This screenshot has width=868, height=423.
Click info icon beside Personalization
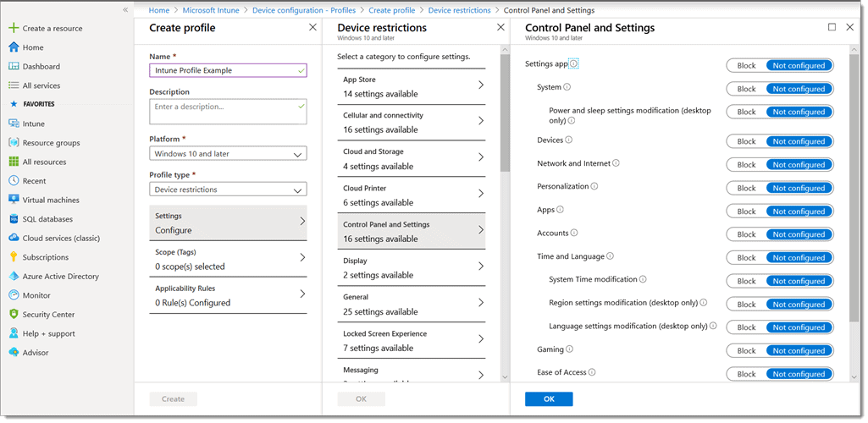[x=594, y=187]
